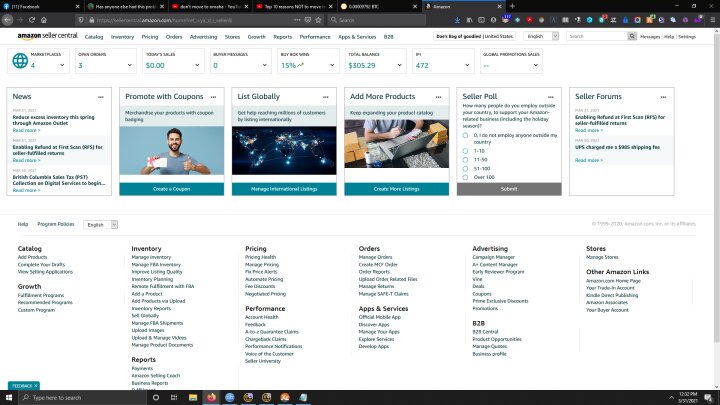Select the 11-50 poll option
This screenshot has width=720, height=405.
click(x=465, y=160)
